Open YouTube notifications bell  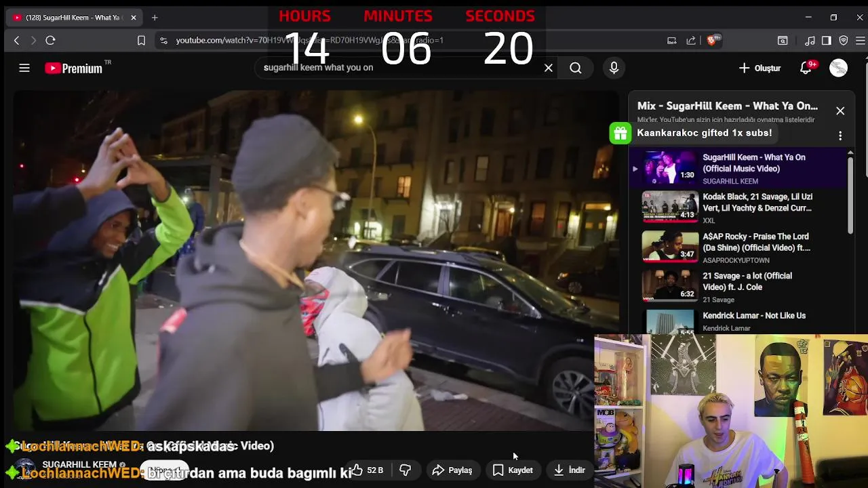pyautogui.click(x=806, y=68)
